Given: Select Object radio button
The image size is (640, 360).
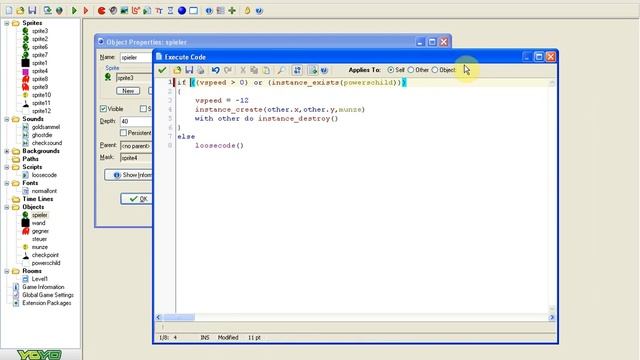Looking at the screenshot, I should (x=435, y=70).
